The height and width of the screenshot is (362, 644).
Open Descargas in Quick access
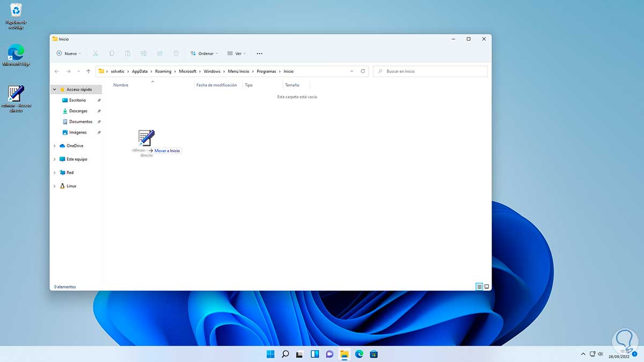(x=78, y=111)
